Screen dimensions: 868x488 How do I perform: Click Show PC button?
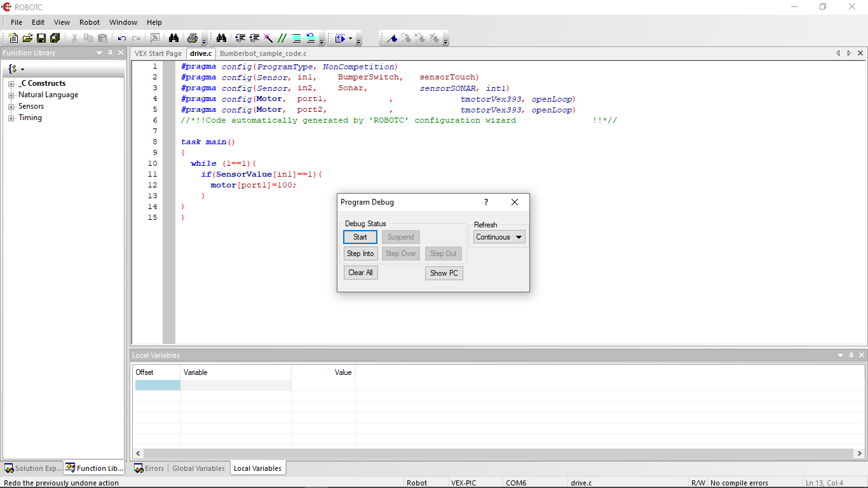point(444,273)
